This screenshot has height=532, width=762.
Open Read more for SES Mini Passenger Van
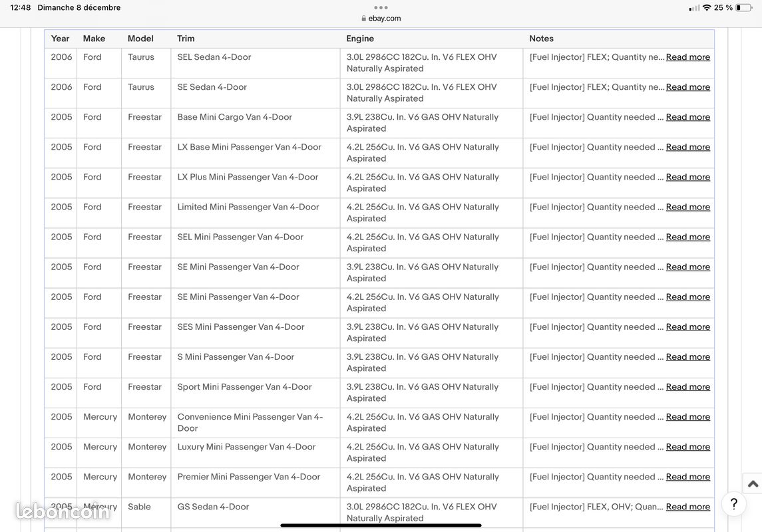(x=687, y=327)
